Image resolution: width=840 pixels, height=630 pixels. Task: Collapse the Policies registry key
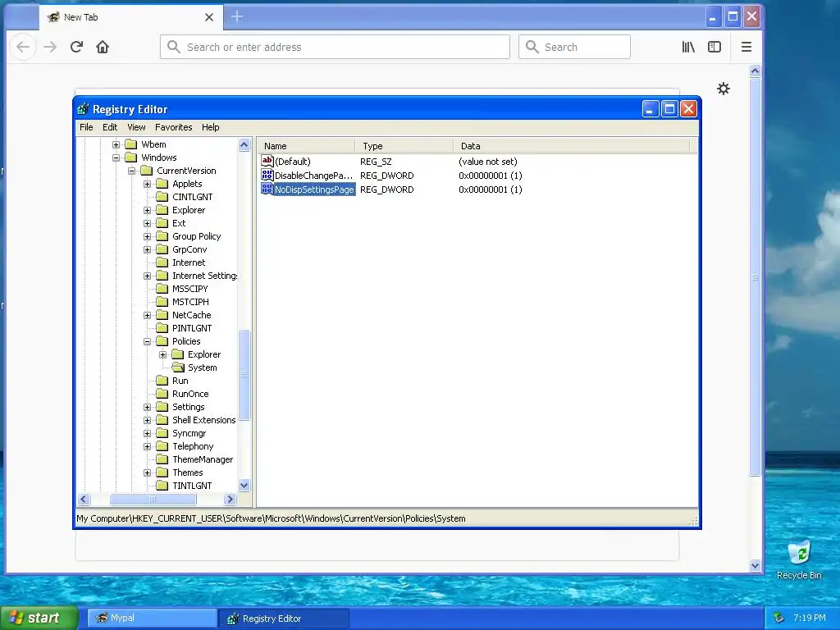click(x=147, y=341)
